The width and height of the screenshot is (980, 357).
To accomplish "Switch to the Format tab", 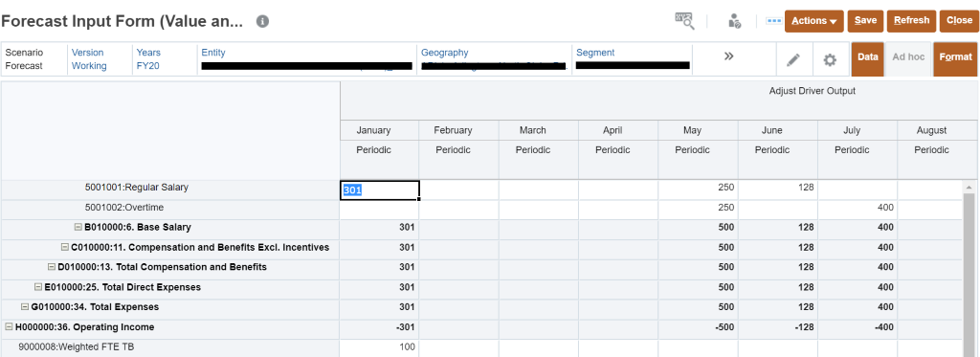I will tap(956, 57).
